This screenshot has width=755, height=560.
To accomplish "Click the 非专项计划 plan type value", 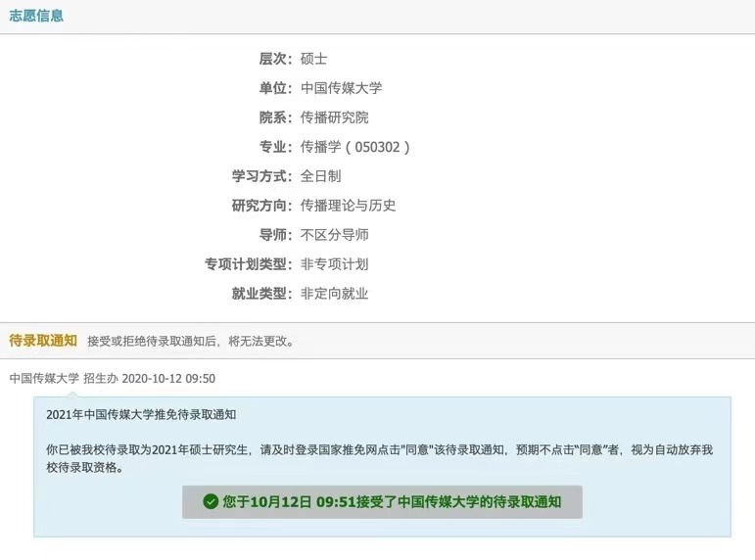I will point(334,264).
